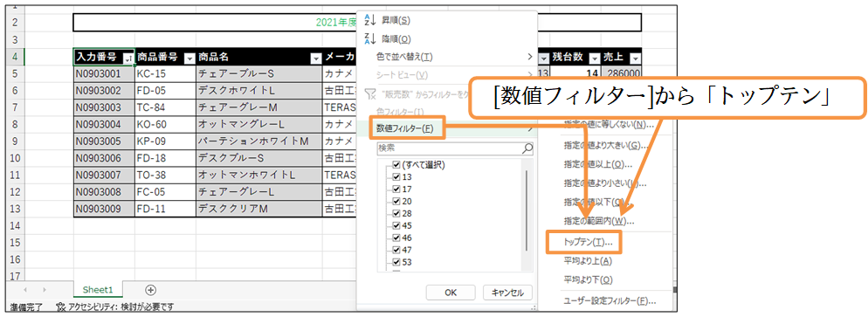
Task: Select cell KO-60
Action: [165, 124]
